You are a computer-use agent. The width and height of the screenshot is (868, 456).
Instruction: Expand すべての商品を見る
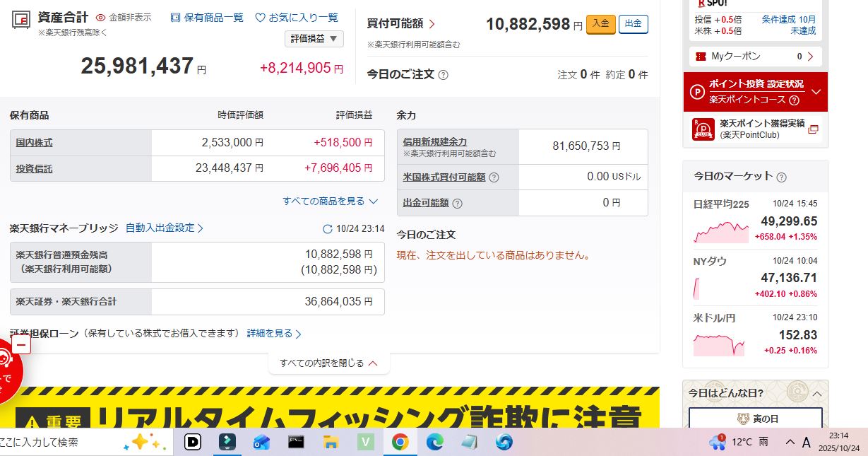point(331,201)
